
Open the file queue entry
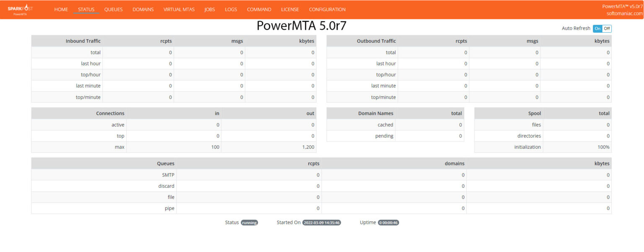coord(171,197)
